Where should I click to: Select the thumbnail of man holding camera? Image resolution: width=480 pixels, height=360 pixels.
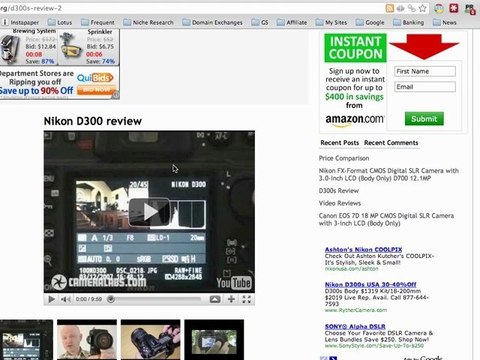pyautogui.click(x=87, y=340)
